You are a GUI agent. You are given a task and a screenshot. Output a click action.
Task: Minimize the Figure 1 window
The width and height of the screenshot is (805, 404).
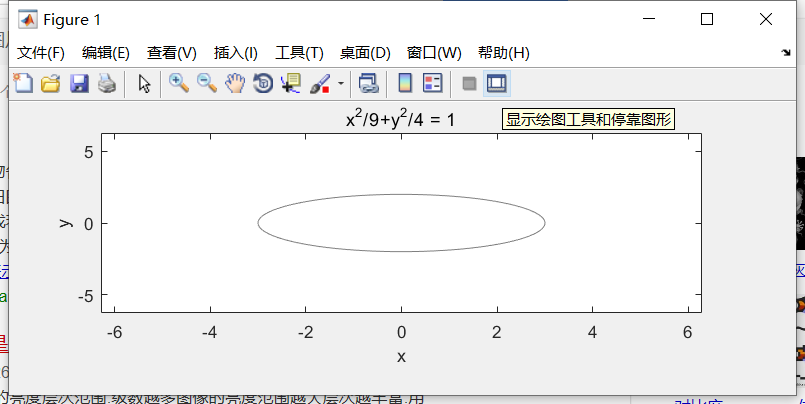pos(649,19)
